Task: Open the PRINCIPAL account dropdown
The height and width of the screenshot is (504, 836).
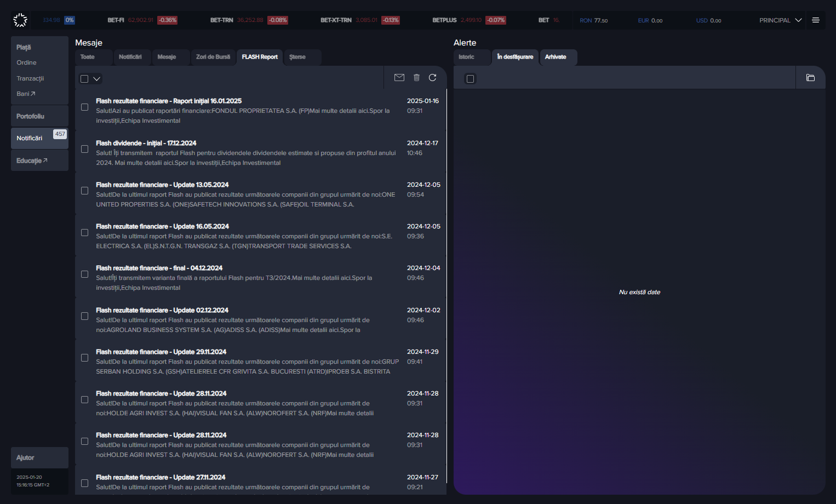Action: point(780,20)
